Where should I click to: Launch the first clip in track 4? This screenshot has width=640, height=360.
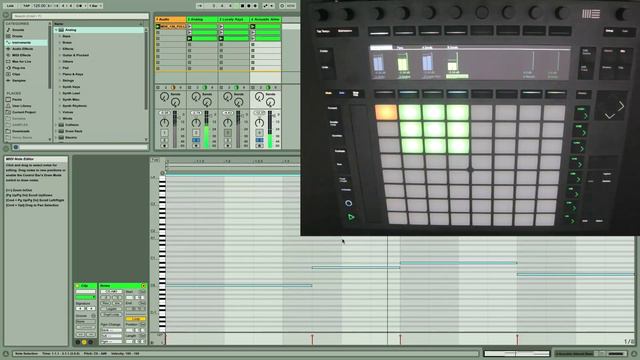tap(253, 27)
